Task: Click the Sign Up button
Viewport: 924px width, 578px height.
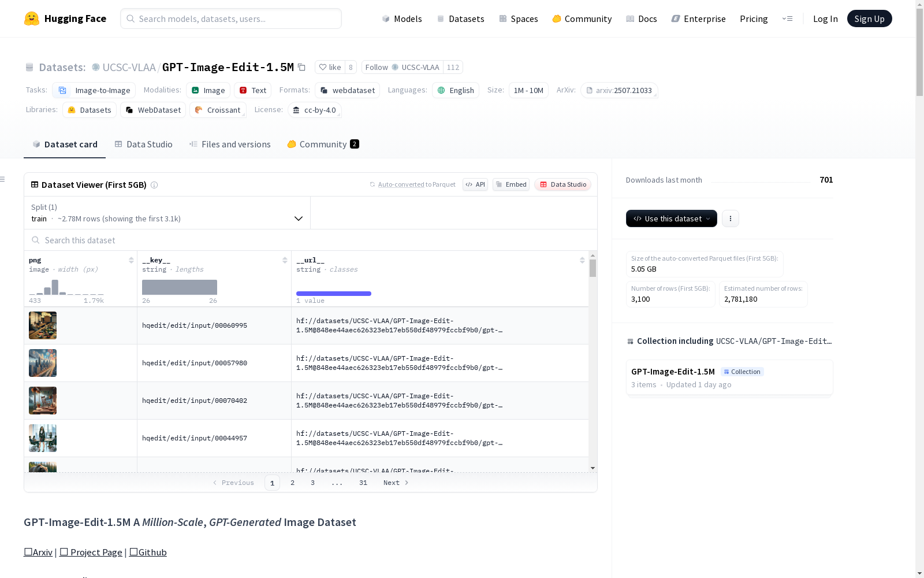Action: pos(869,18)
